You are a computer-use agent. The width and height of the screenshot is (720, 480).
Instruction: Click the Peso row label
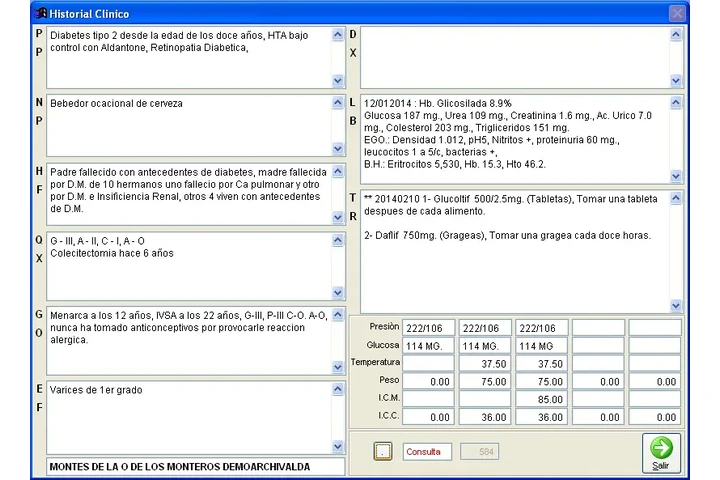[x=389, y=380]
